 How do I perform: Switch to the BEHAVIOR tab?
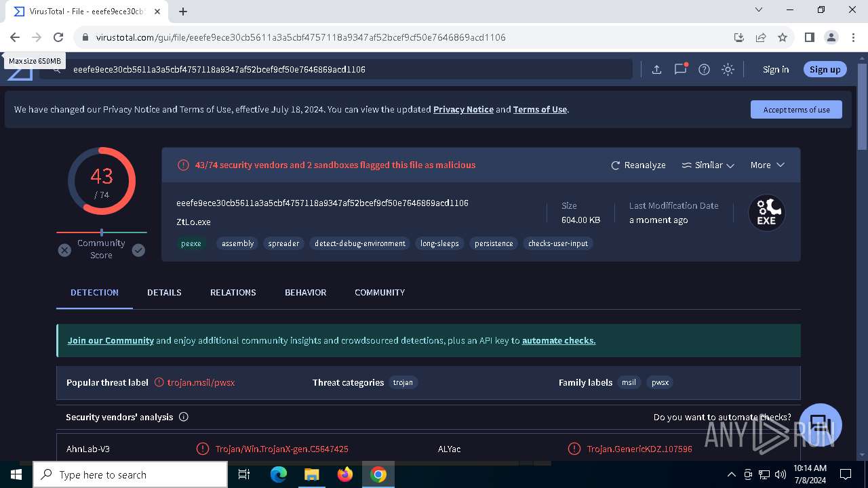click(305, 292)
